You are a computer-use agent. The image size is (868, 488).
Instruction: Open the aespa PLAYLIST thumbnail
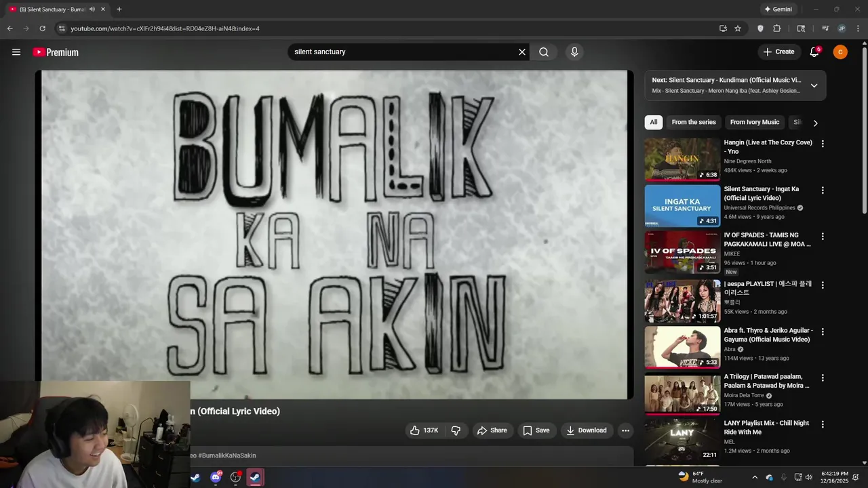point(682,301)
